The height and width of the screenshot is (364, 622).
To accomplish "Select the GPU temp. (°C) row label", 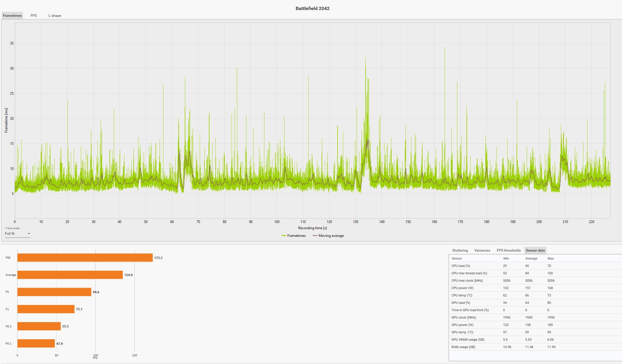I will click(462, 332).
